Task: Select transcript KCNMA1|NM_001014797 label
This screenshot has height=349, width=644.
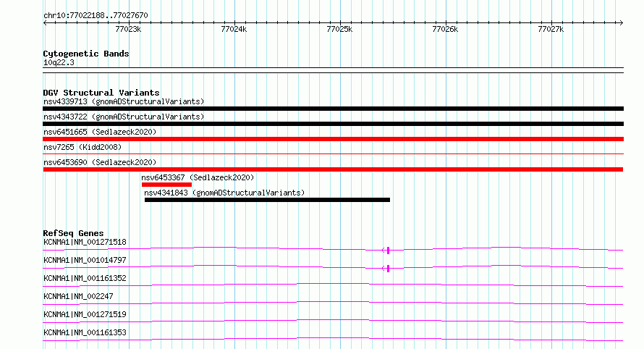Action: tap(85, 260)
